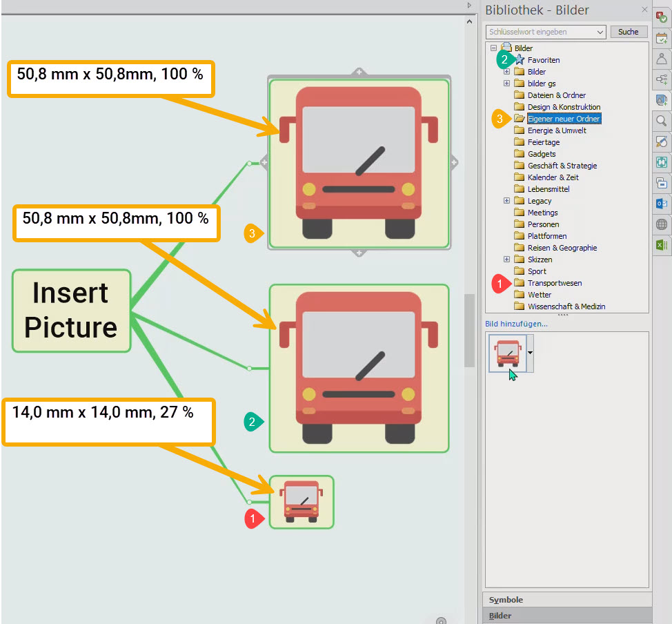Click the globe browser tab icon
The height and width of the screenshot is (624, 672).
(x=662, y=224)
